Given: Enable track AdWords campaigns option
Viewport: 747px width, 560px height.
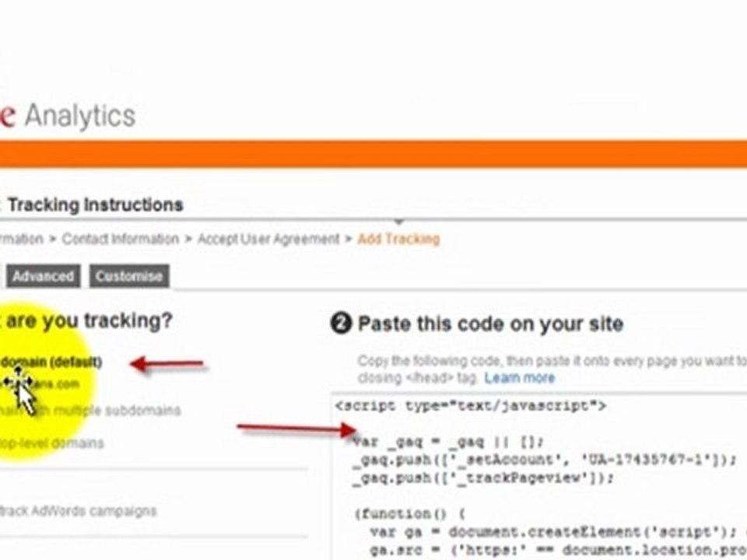Looking at the screenshot, I should (78, 511).
